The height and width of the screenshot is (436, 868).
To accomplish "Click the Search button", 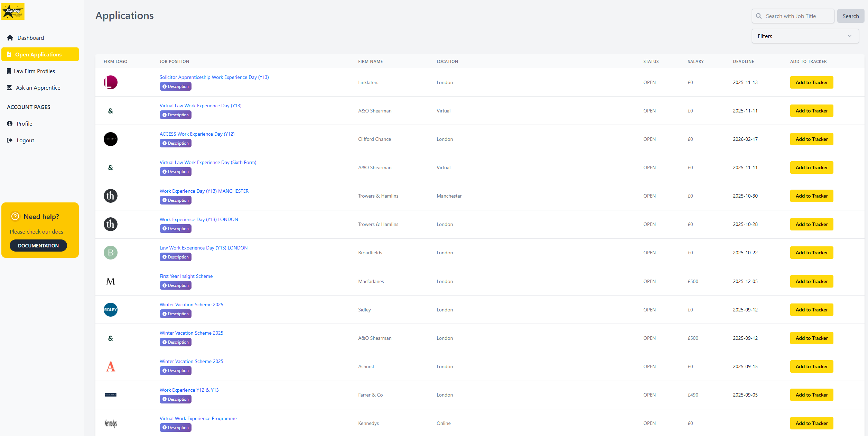I will click(x=850, y=16).
